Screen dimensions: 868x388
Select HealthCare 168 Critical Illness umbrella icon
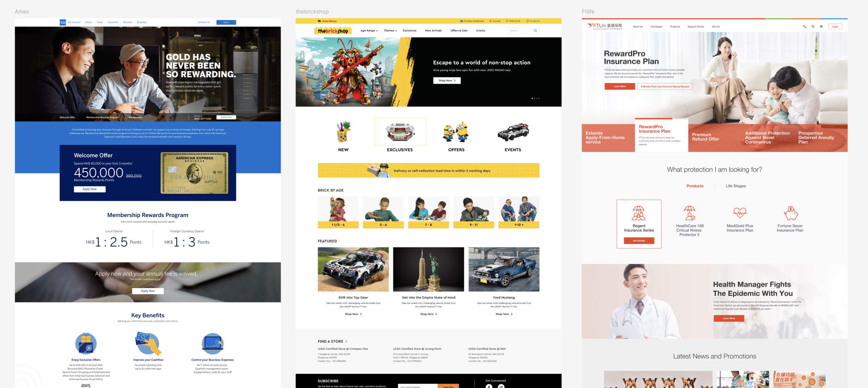point(690,213)
